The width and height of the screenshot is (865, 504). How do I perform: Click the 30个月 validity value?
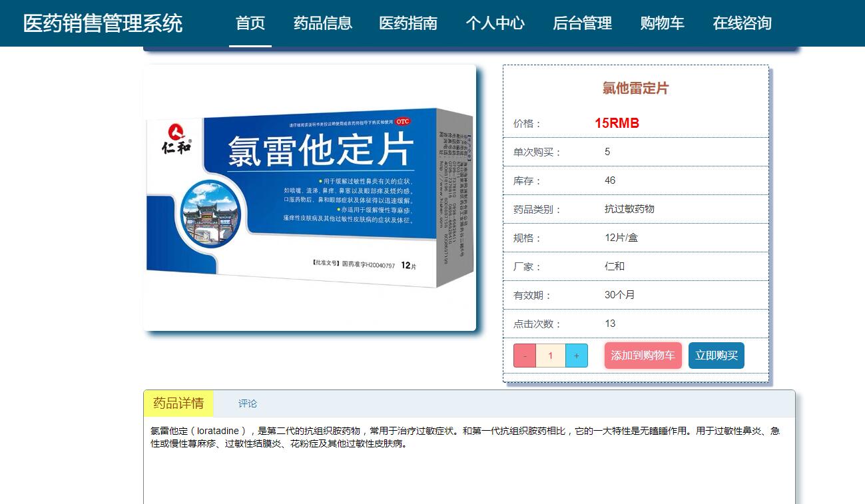point(620,295)
